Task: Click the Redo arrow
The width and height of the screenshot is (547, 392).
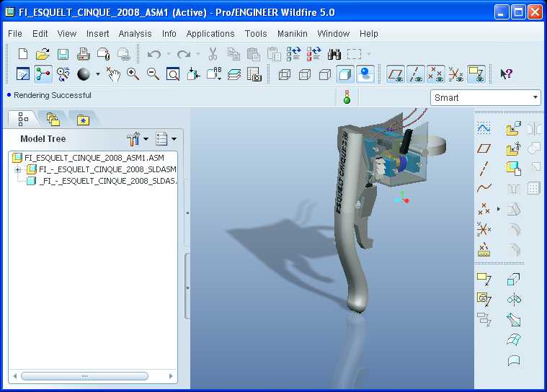Action: click(x=184, y=54)
